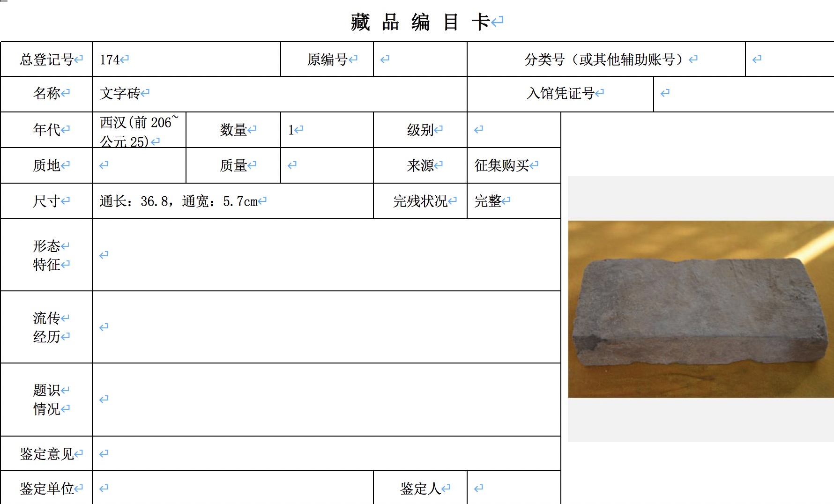Click the empty 题识情况 content cell
Screen dimensions: 834x504
327,400
